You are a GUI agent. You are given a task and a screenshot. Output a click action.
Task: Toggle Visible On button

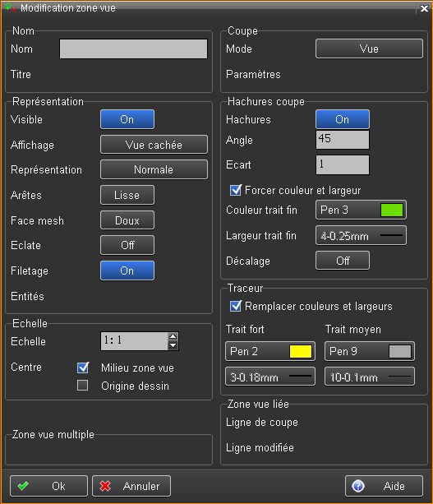[x=127, y=119]
